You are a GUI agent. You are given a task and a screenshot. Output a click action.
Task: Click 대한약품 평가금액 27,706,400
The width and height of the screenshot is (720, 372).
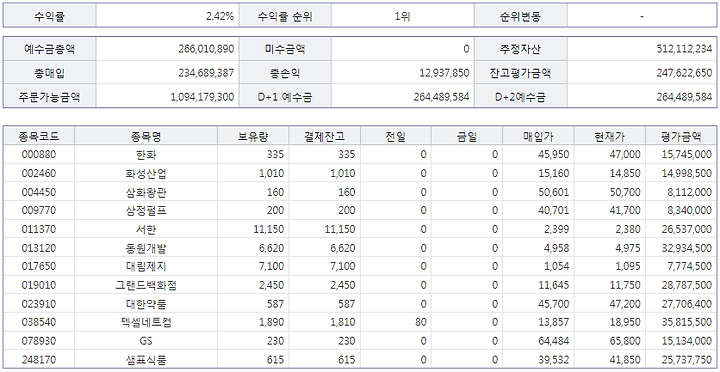coord(687,304)
